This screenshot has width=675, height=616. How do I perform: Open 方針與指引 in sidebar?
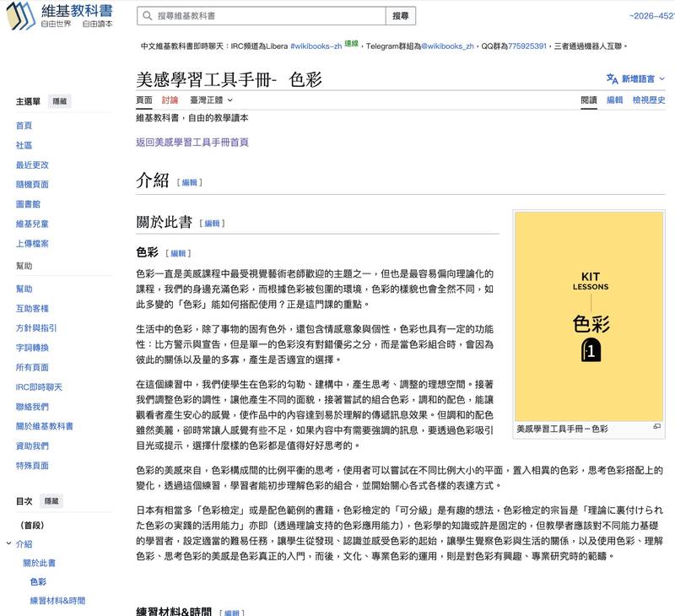point(36,328)
